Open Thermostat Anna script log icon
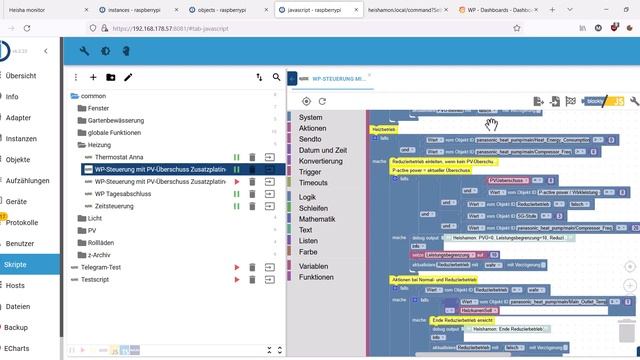The height and width of the screenshot is (360, 640). [x=269, y=157]
